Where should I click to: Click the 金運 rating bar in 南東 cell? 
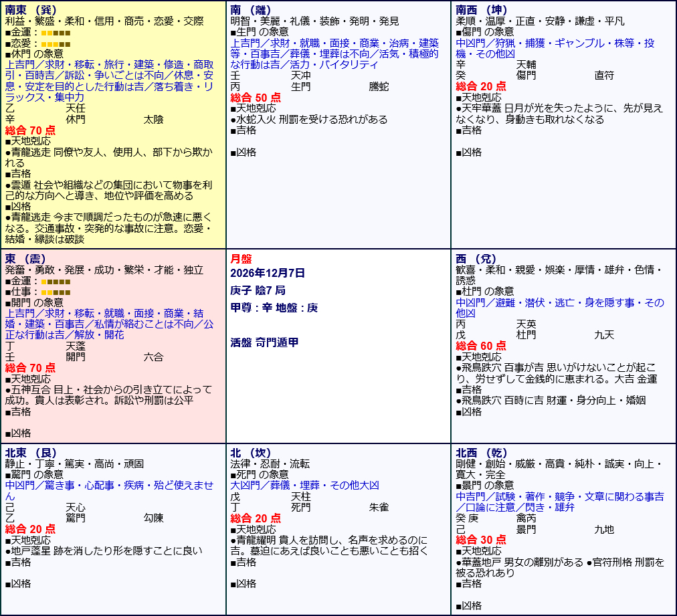56,33
